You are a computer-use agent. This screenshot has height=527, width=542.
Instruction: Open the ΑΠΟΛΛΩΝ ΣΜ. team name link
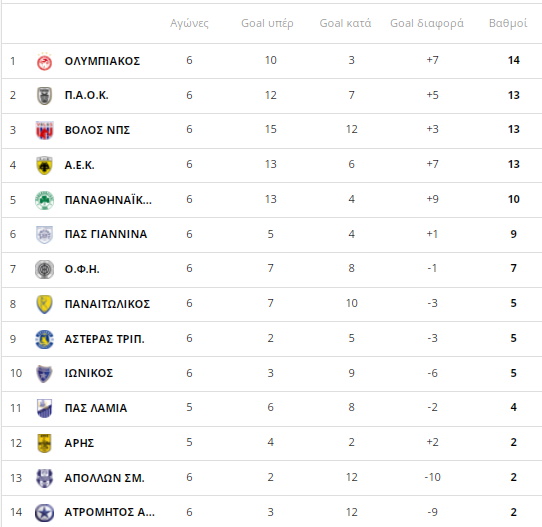(104, 478)
